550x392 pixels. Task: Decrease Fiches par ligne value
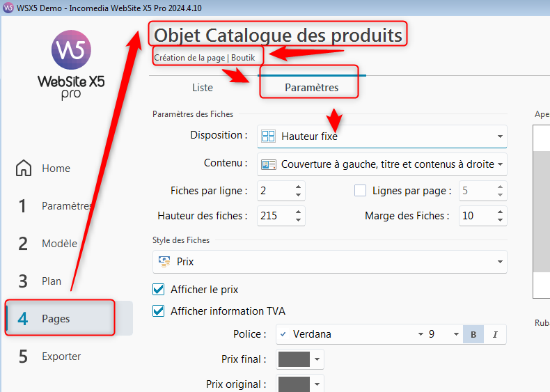[x=298, y=195]
